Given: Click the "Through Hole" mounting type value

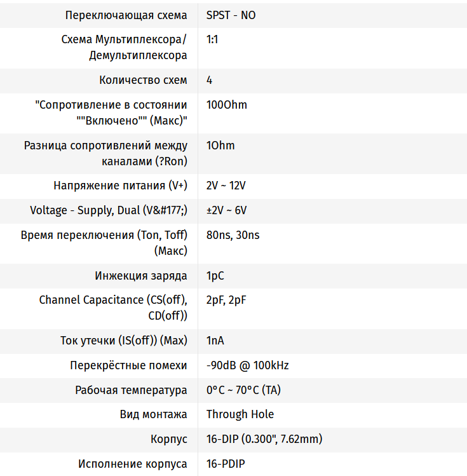Looking at the screenshot, I should tap(240, 414).
